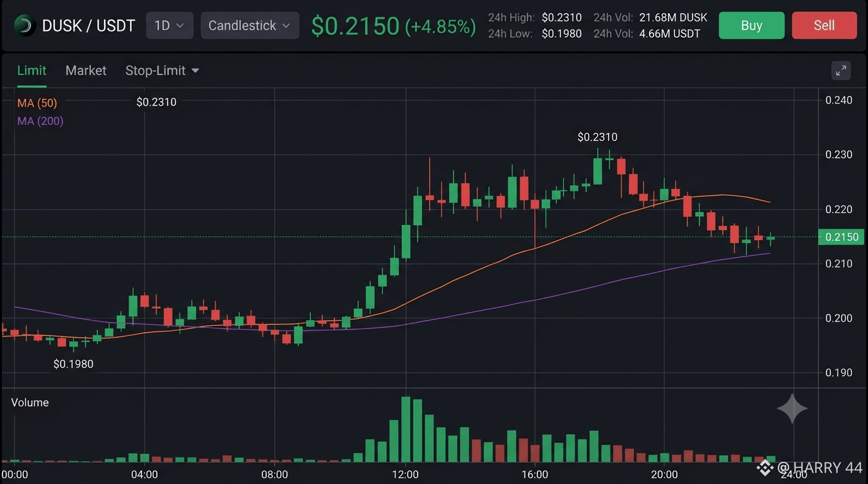Viewport: 868px width, 484px height.
Task: Click the 16:00 time axis label
Action: [534, 474]
